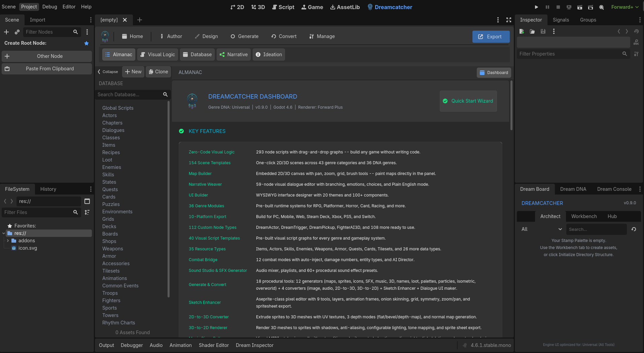Click FileSystem sort files icon
The height and width of the screenshot is (353, 644).
(87, 212)
